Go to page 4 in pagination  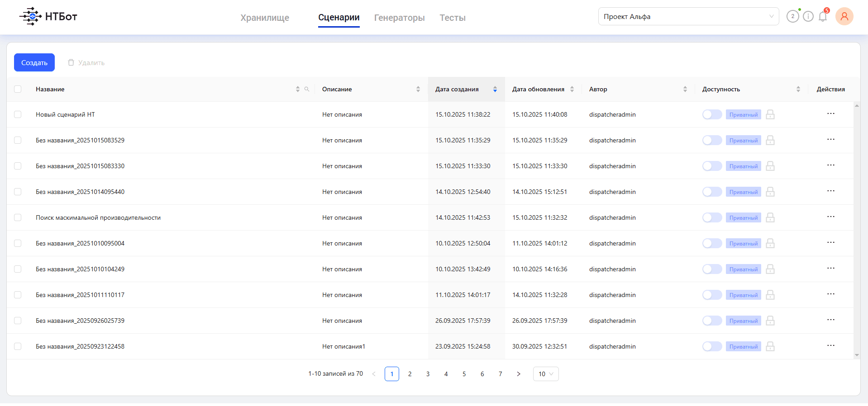pos(446,374)
